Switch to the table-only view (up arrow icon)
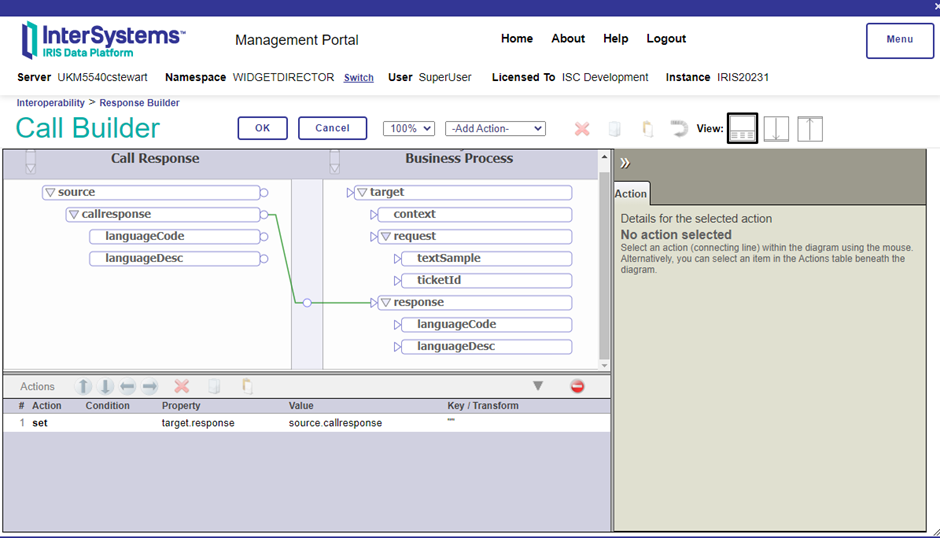This screenshot has width=940, height=538. [810, 128]
